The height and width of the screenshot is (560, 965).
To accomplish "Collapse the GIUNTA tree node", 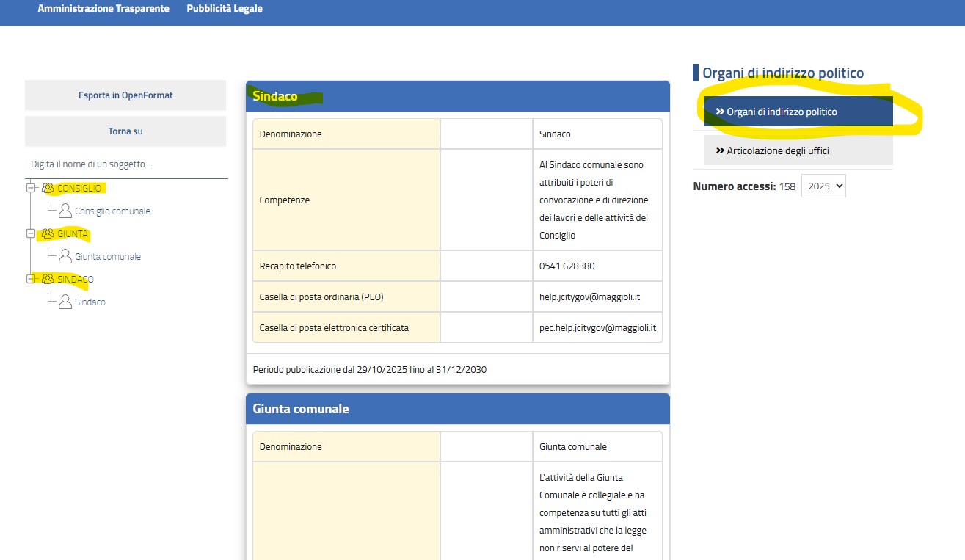I will click(x=31, y=234).
